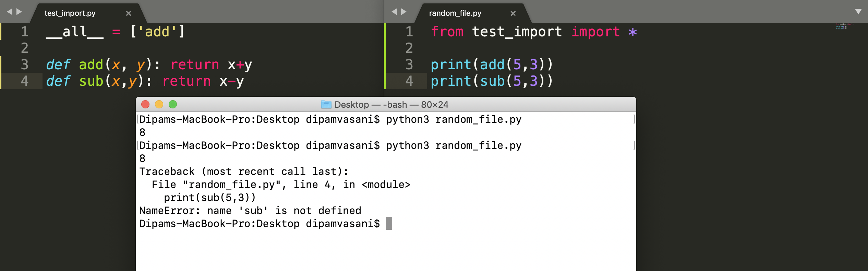Click the minimap in random_file.py pane

click(x=845, y=26)
